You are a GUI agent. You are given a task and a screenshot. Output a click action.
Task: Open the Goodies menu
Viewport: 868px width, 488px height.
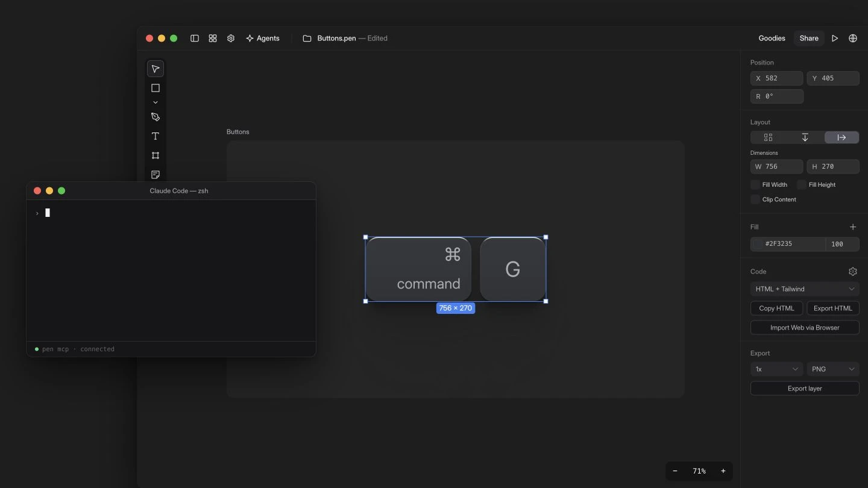click(772, 38)
